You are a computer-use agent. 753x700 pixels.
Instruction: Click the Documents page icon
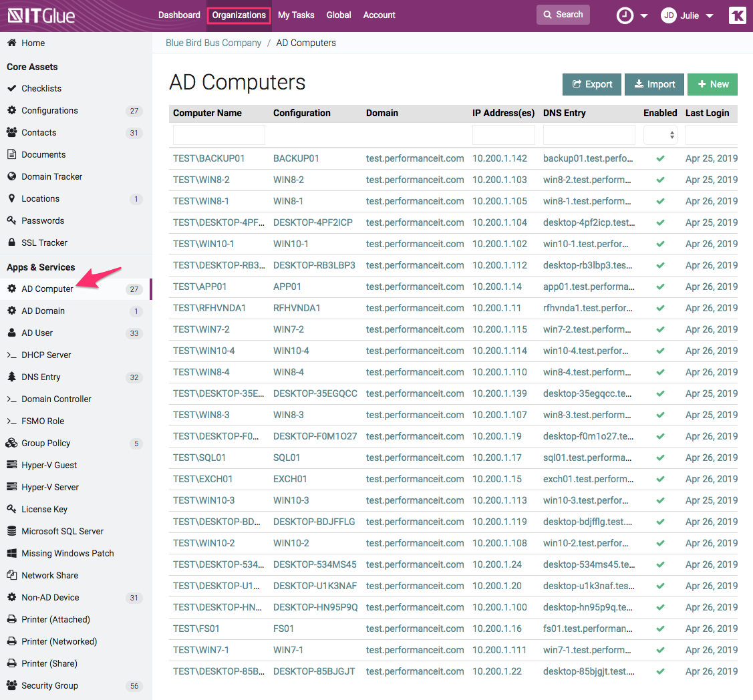[11, 154]
